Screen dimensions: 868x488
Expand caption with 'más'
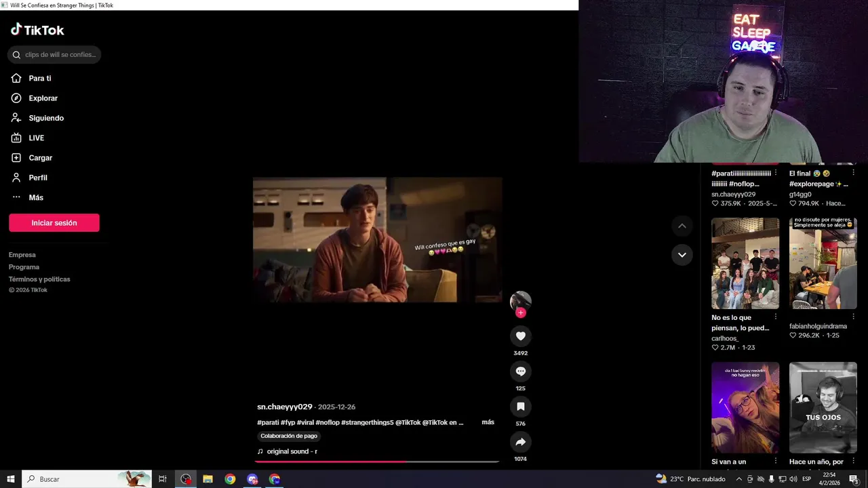(x=488, y=422)
